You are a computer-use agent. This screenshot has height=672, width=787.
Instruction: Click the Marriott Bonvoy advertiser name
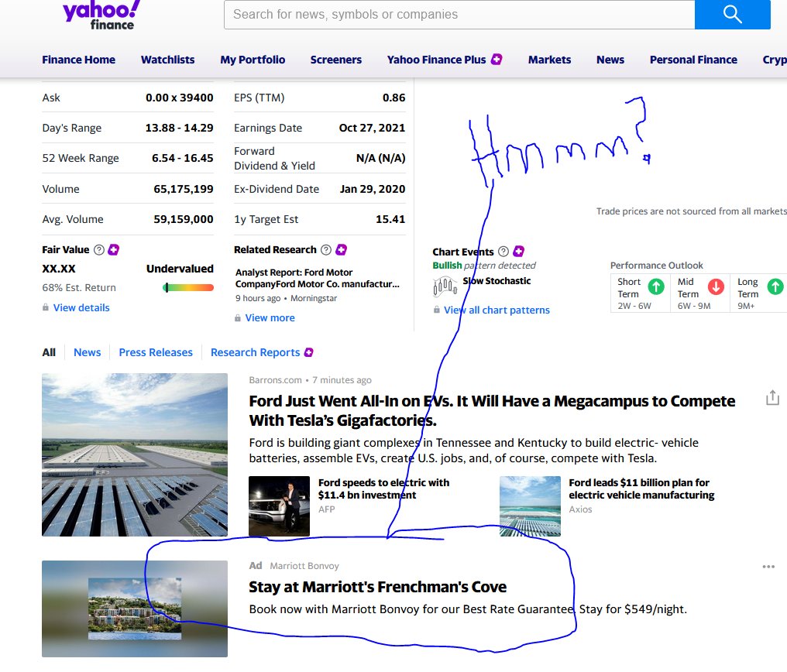click(x=304, y=566)
